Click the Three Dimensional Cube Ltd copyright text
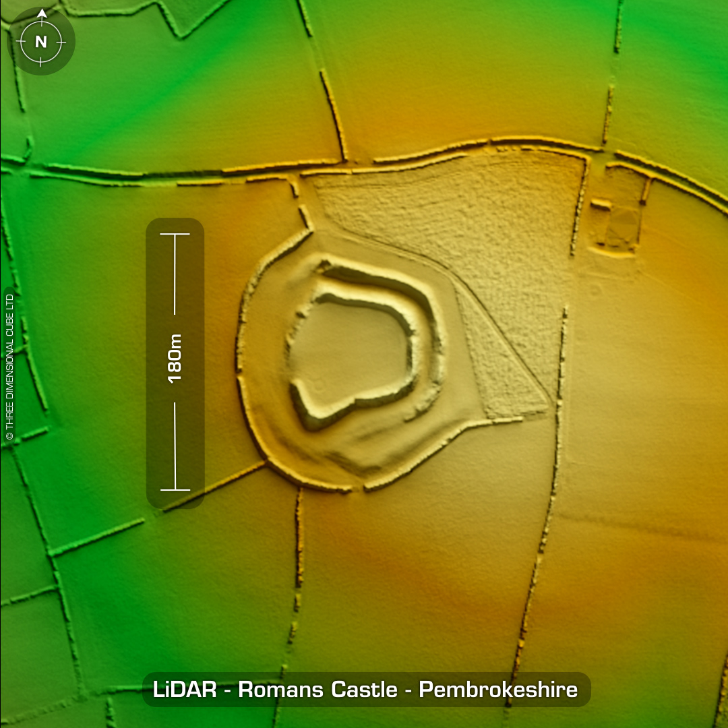Screen dimensions: 728x728 pos(9,367)
